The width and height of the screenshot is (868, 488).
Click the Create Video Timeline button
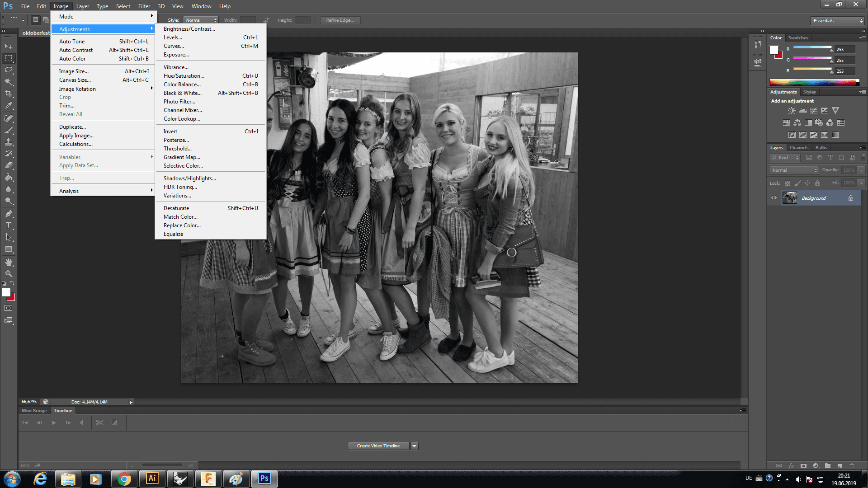378,446
